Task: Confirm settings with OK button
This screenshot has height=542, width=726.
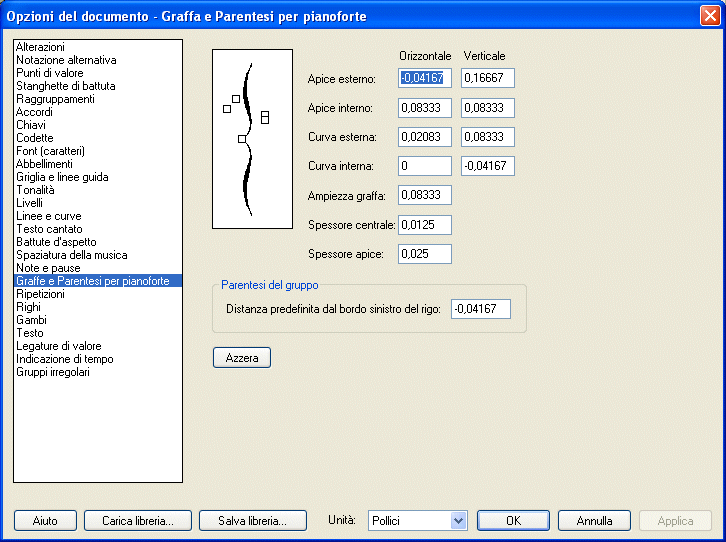Action: click(513, 521)
